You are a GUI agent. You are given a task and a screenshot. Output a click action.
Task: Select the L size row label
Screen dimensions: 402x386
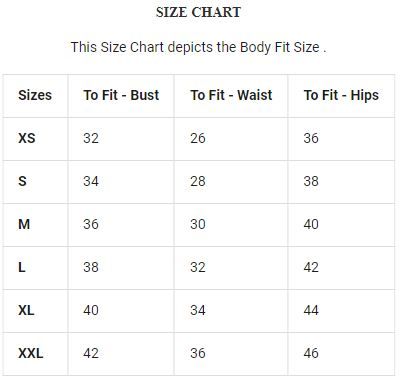pyautogui.click(x=22, y=267)
